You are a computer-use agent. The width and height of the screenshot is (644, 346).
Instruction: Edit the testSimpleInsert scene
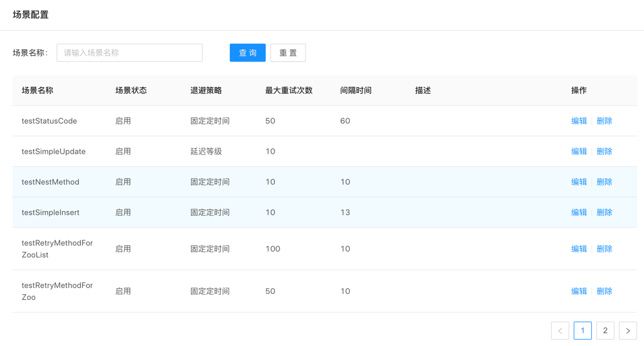coord(578,213)
